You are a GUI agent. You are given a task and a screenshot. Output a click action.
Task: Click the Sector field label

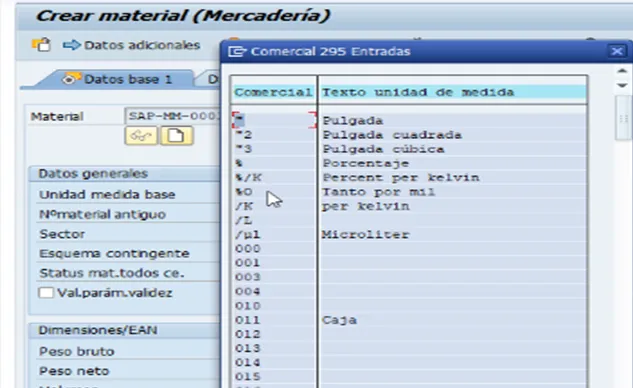62,234
